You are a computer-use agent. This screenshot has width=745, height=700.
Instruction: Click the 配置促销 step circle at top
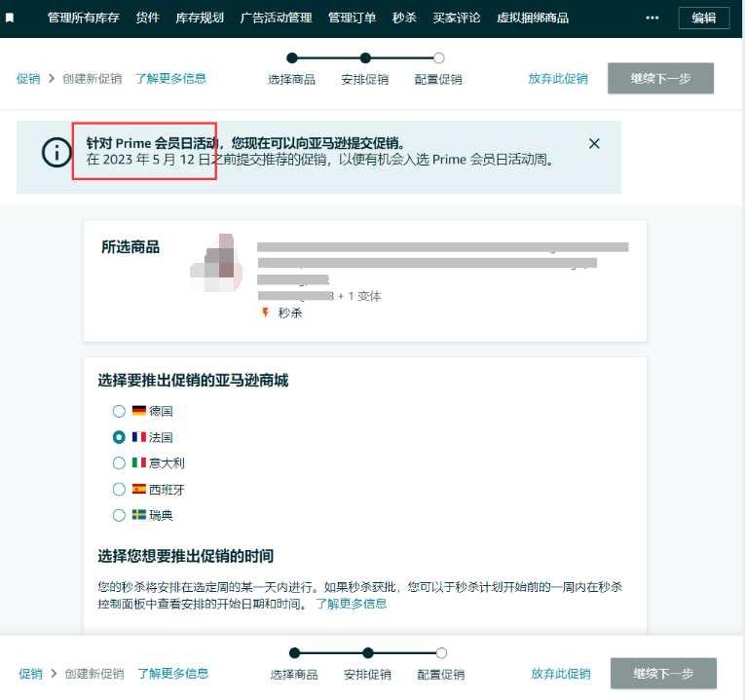coord(438,58)
